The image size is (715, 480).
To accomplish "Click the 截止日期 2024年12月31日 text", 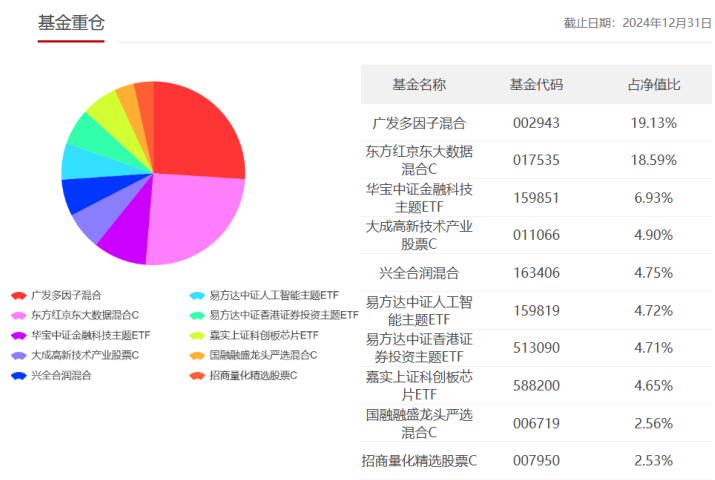I will coord(637,23).
